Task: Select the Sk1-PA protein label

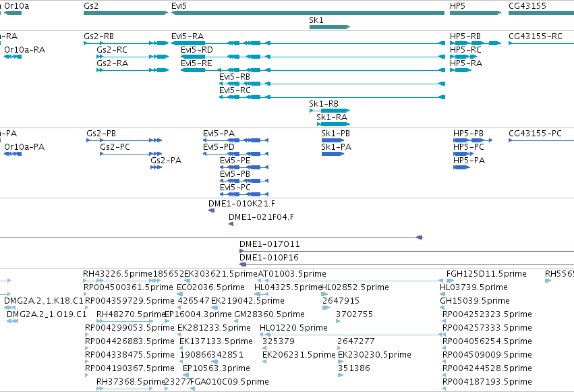Action: pyautogui.click(x=337, y=147)
